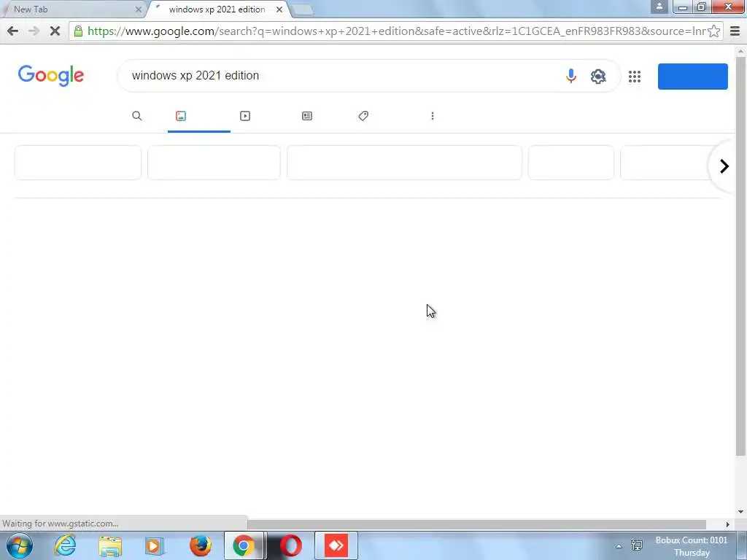747x560 pixels.
Task: Click the Chrome taskbar icon
Action: click(244, 545)
